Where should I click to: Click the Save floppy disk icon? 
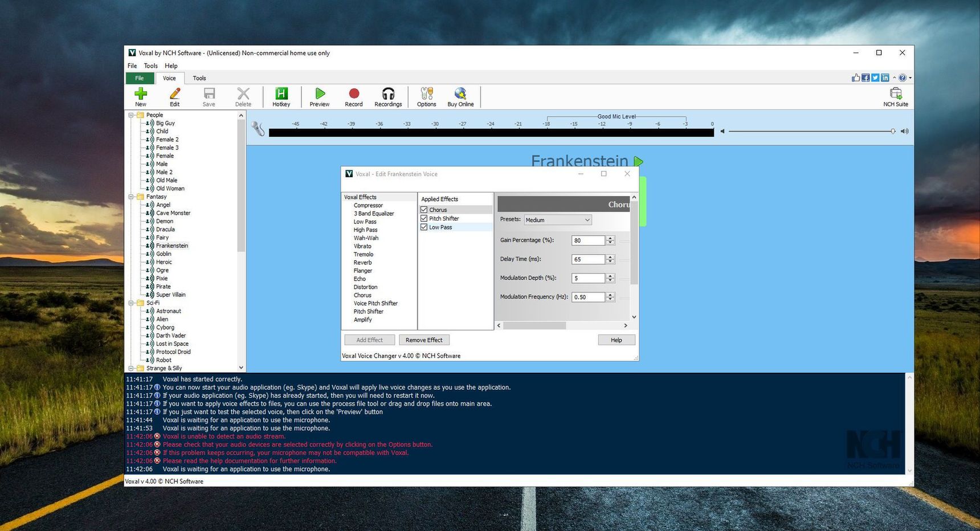[x=209, y=93]
